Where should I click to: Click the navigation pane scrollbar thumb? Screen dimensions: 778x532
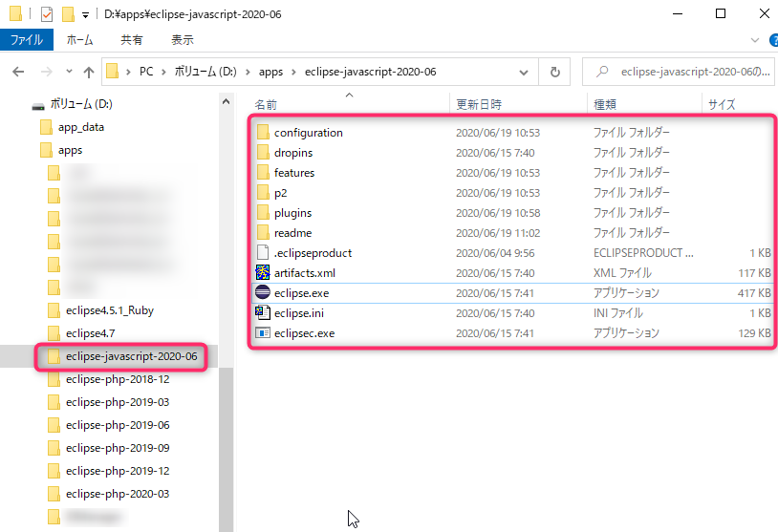pos(226,449)
